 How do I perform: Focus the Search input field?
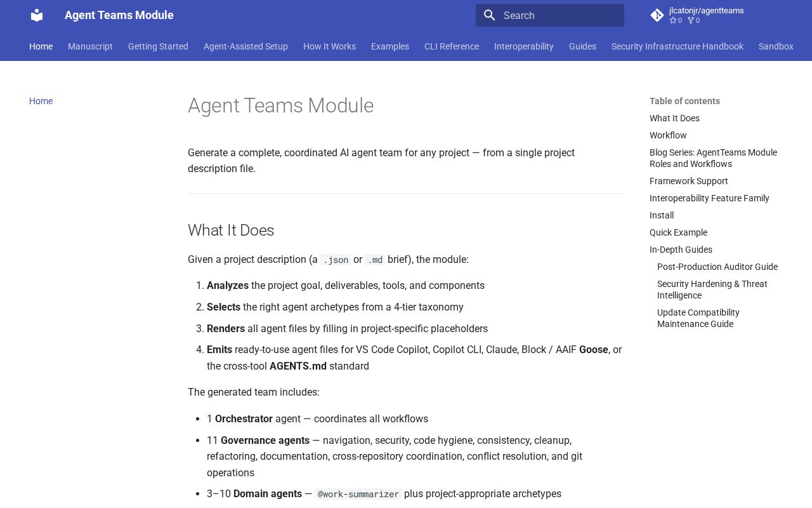[550, 15]
